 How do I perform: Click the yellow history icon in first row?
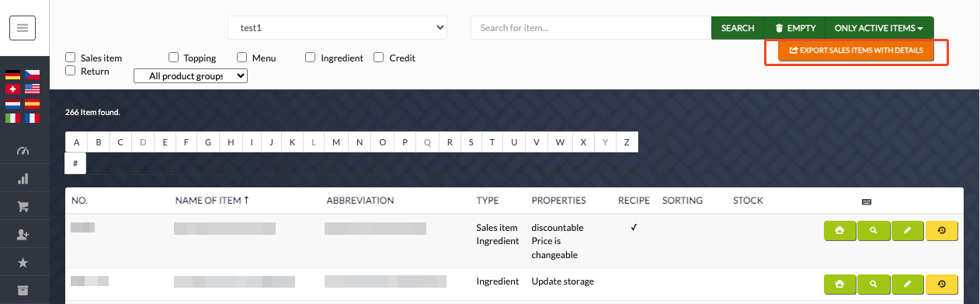(942, 231)
